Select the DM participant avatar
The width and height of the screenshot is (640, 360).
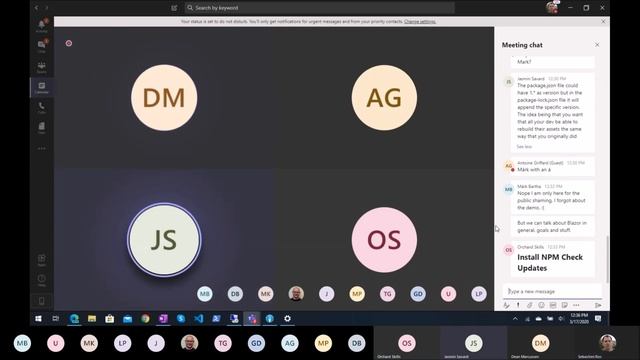point(164,98)
